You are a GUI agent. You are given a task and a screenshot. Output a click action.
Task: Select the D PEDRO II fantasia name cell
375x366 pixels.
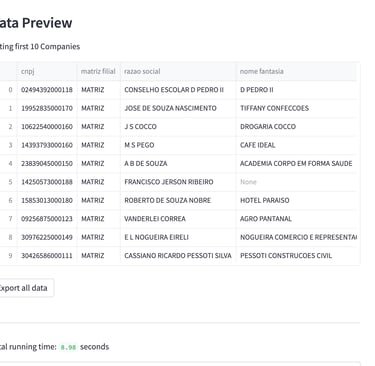(296, 90)
